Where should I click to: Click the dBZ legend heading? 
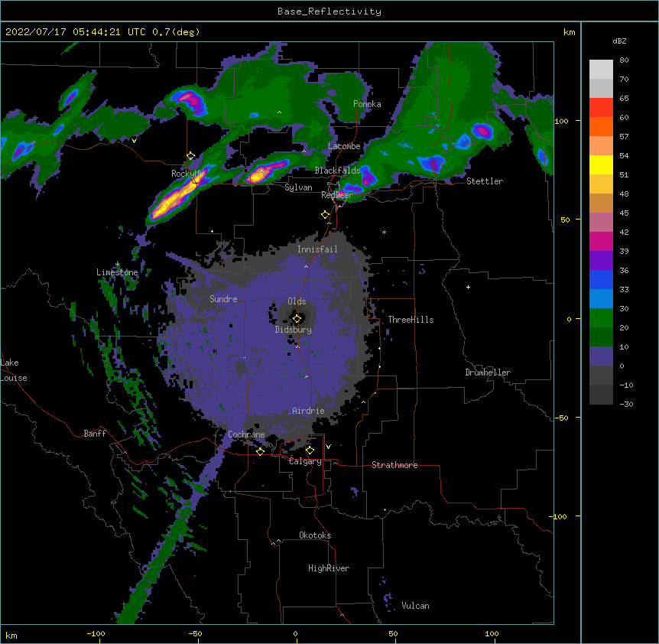point(619,41)
